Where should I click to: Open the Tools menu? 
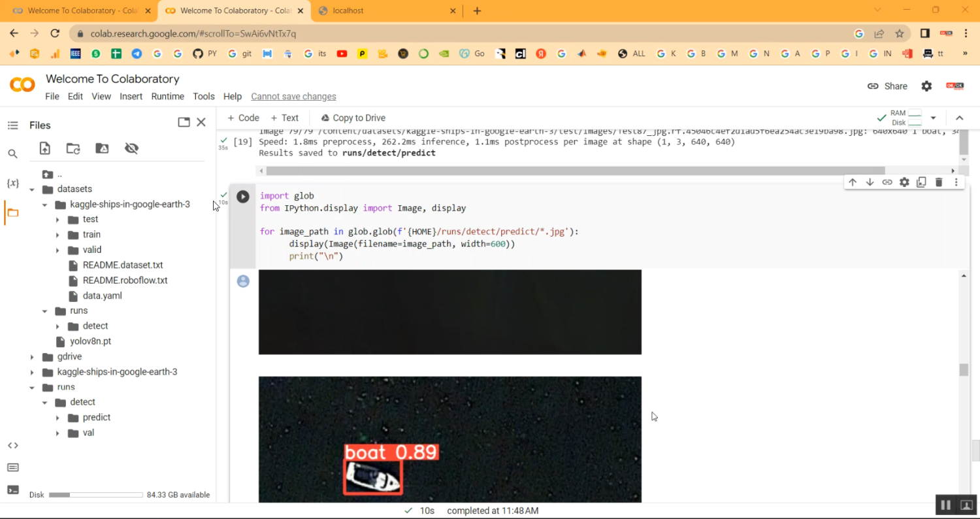click(203, 96)
